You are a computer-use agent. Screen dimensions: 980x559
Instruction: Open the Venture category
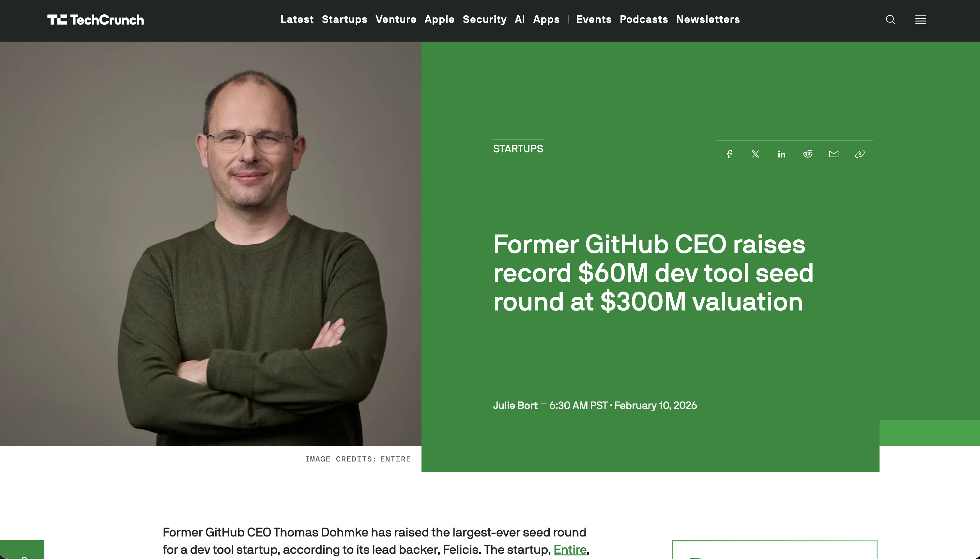[x=396, y=20]
